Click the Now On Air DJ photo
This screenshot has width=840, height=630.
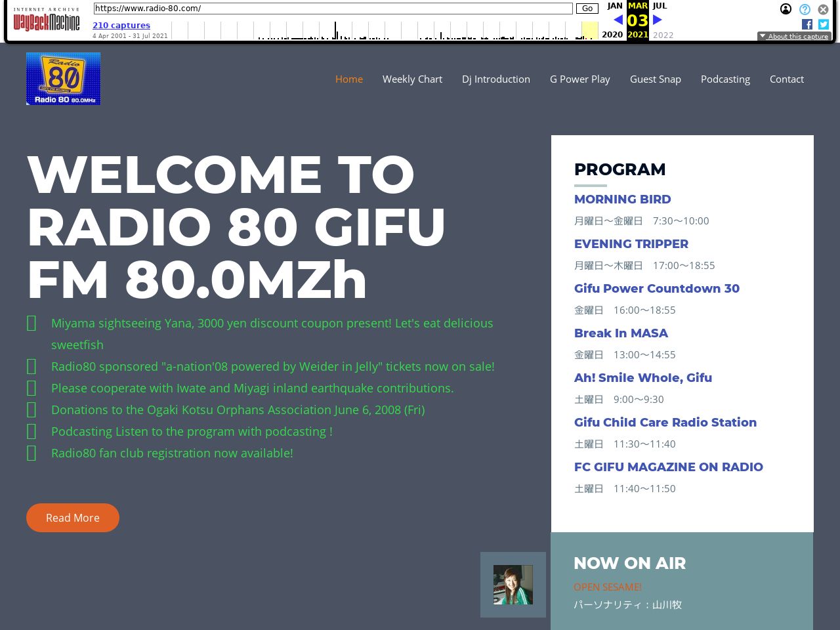point(513,585)
